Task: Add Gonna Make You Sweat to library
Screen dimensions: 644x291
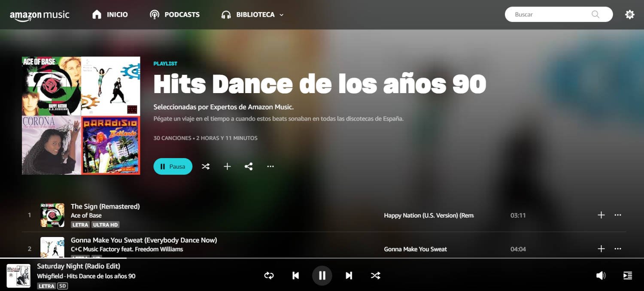Action: click(601, 249)
